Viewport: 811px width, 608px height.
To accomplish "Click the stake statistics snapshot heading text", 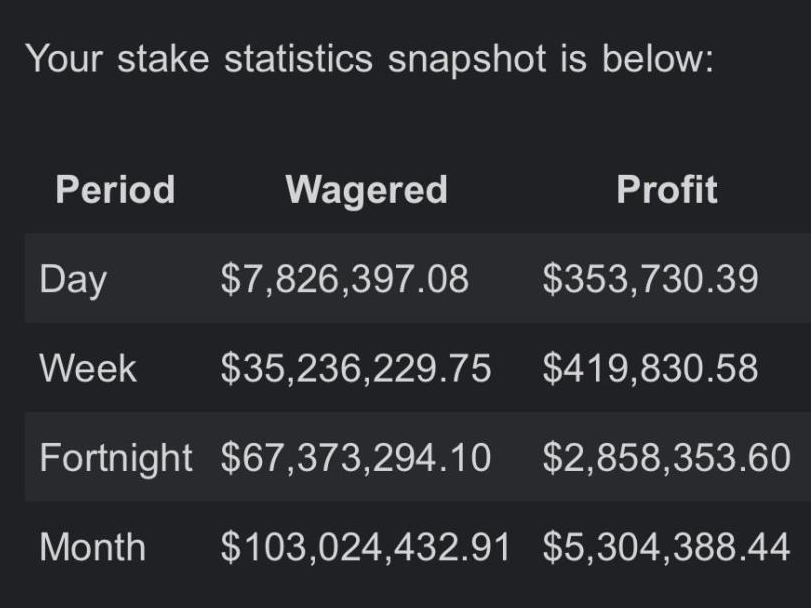I will (x=370, y=59).
